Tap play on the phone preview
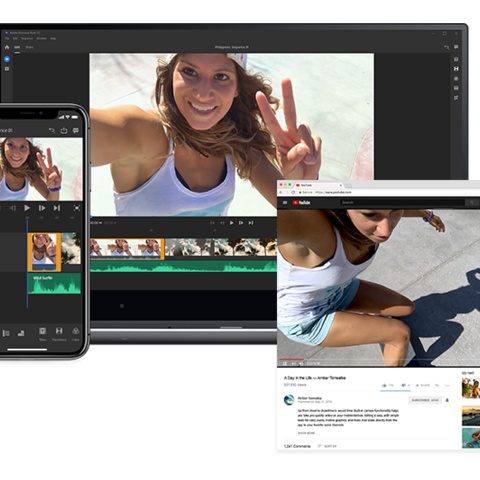Screen dimensions: 480x480 [27, 208]
